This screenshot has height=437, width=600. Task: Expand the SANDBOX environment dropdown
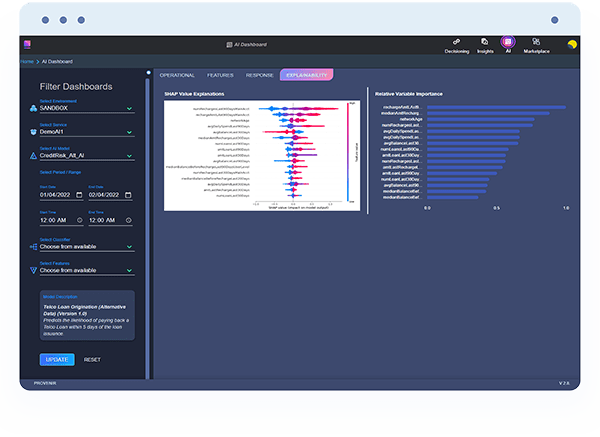(129, 109)
